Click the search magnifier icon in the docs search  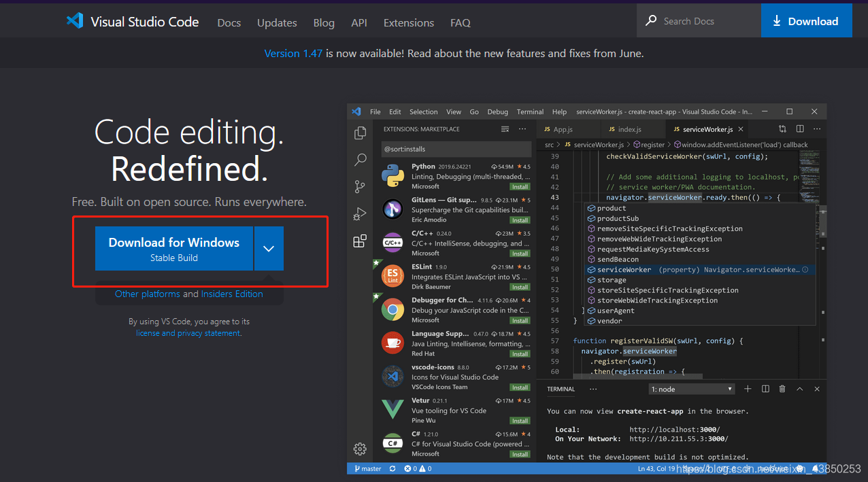coord(652,20)
